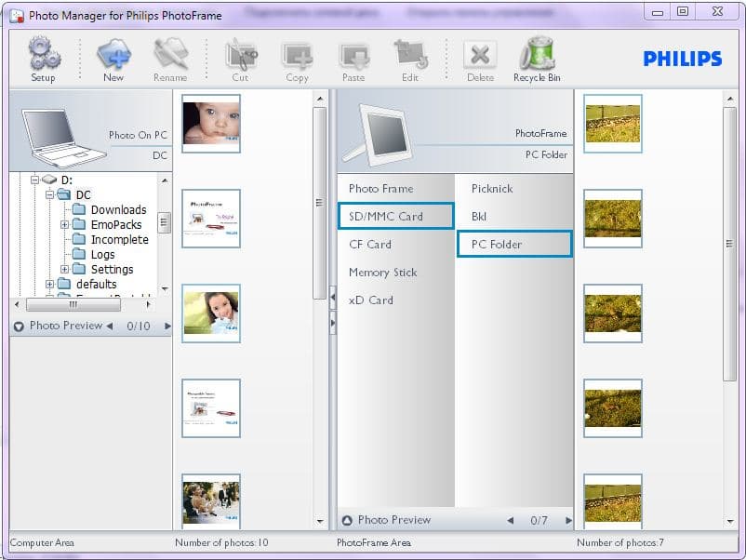Toggle PhotoFrame Photo Preview panel
Viewport: 746px width, 560px height.
pos(347,521)
